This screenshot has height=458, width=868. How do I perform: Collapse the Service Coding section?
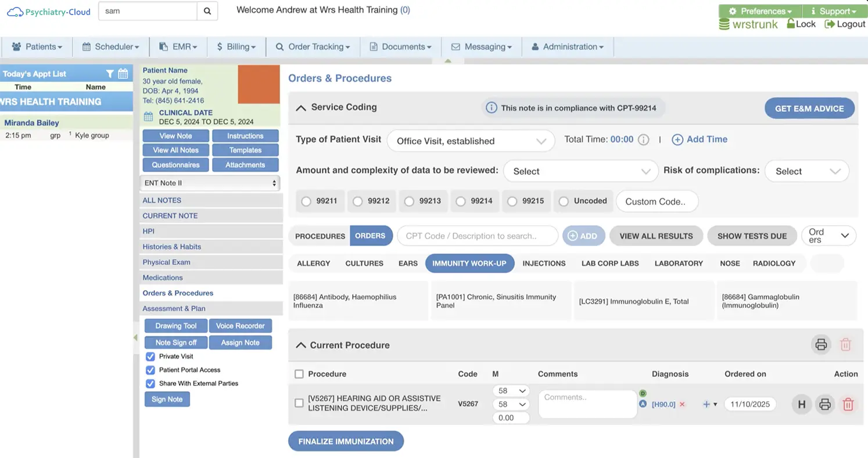[x=300, y=107]
